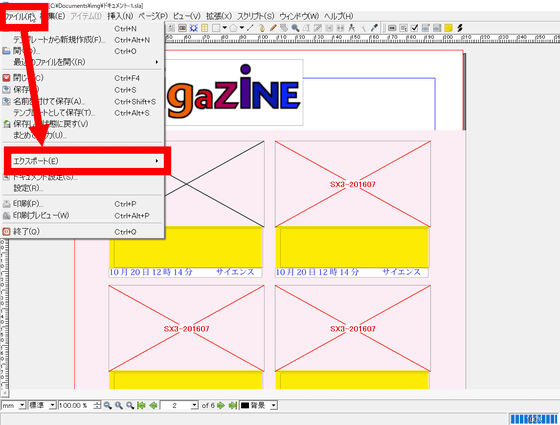Screen dimensions: 560x425
Task: Open the 挿入(N) menu
Action: click(x=120, y=16)
